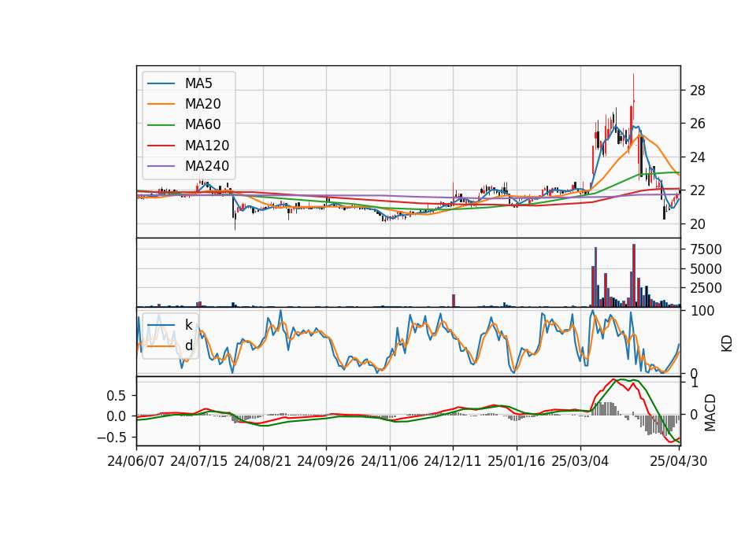Click the MACD axis title

click(x=710, y=413)
